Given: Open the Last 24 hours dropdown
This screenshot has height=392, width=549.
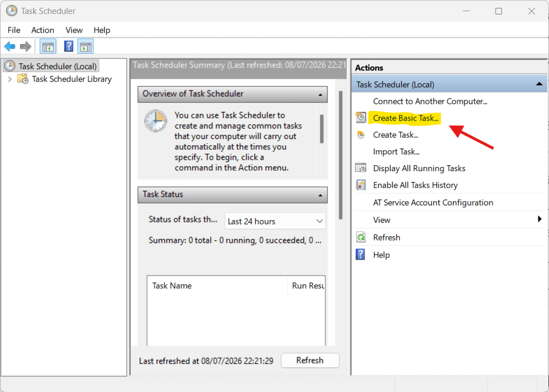Looking at the screenshot, I should point(275,221).
